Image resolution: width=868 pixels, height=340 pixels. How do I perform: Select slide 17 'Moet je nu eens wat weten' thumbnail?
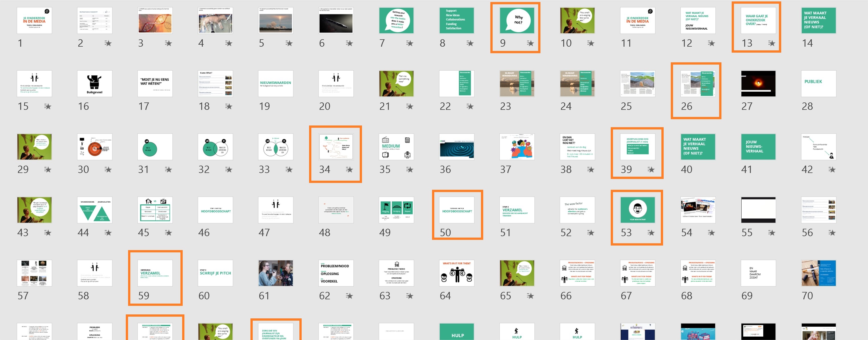(x=155, y=84)
